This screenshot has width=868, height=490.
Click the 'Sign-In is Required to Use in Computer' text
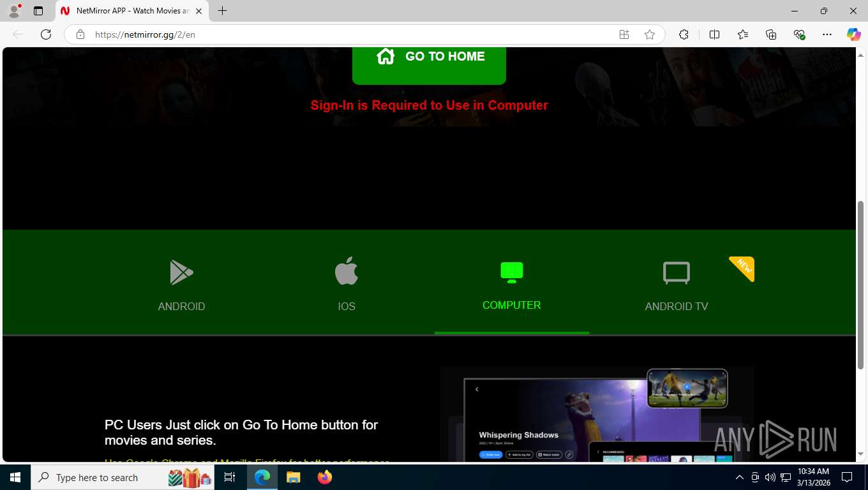(x=429, y=105)
